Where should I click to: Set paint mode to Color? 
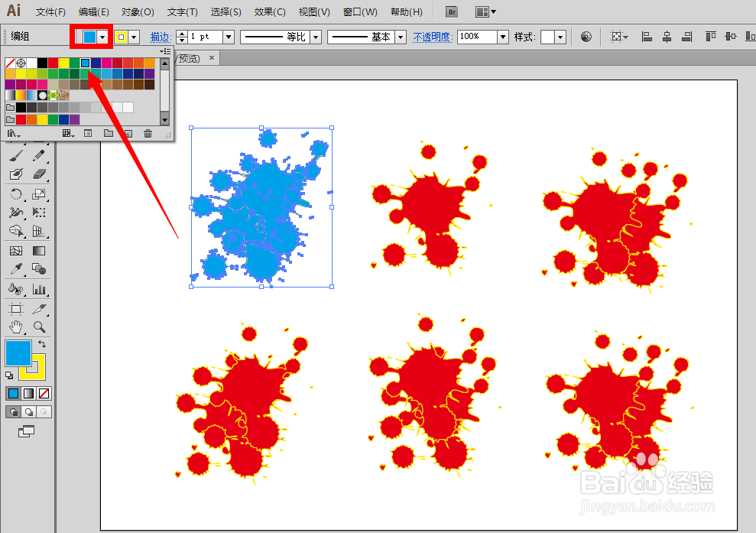(14, 394)
